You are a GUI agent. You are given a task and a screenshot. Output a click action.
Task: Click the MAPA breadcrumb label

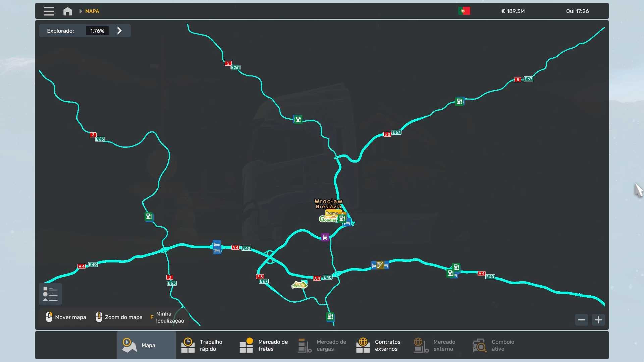92,11
